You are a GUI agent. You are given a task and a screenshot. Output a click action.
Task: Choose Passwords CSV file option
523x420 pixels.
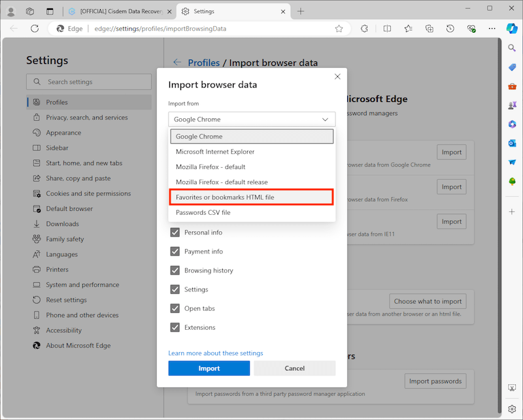252,212
